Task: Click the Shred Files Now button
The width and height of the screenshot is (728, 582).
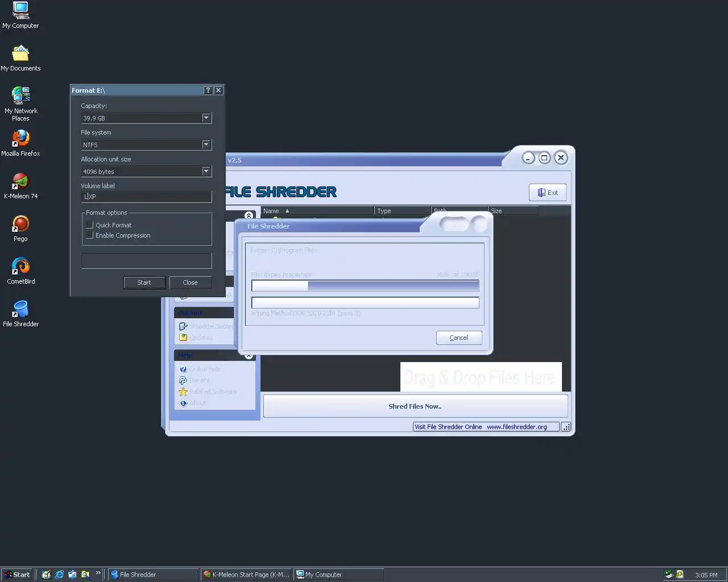Action: pyautogui.click(x=415, y=406)
